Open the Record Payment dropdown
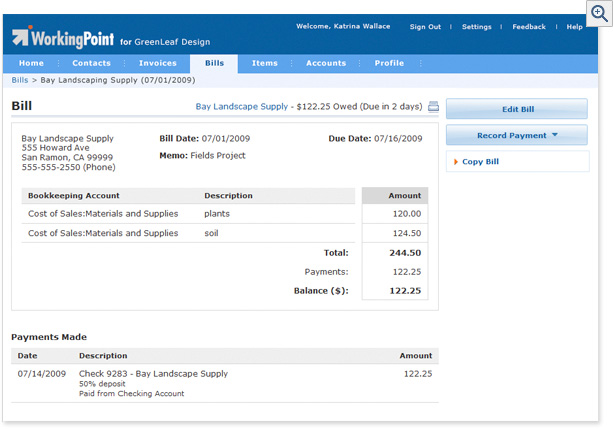 (516, 135)
